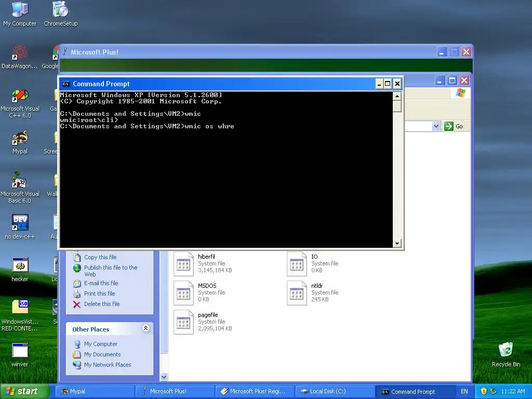The width and height of the screenshot is (532, 399).
Task: Click the 11:22 AM taskbar clock
Action: point(513,391)
